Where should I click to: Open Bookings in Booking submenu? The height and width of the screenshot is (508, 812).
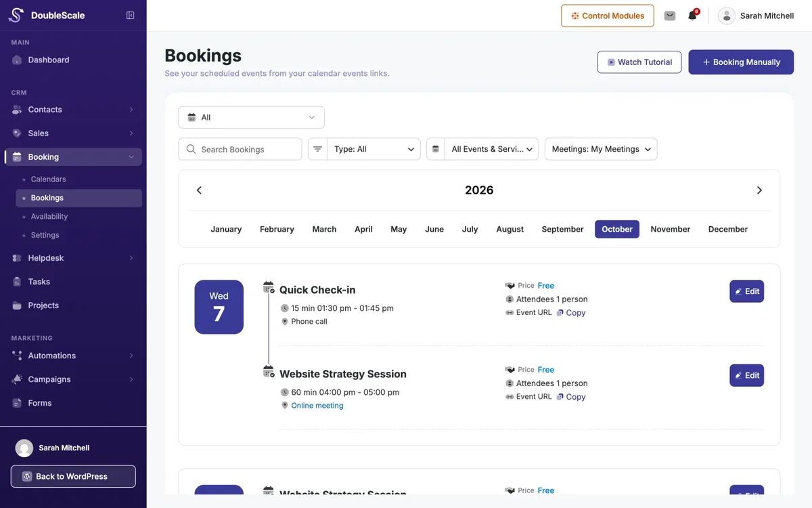(78, 198)
